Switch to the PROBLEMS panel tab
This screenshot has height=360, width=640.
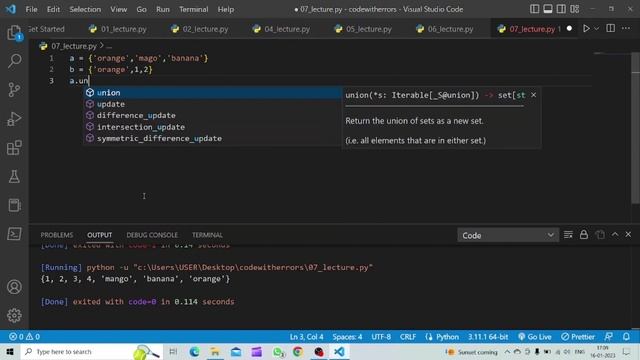pos(57,235)
